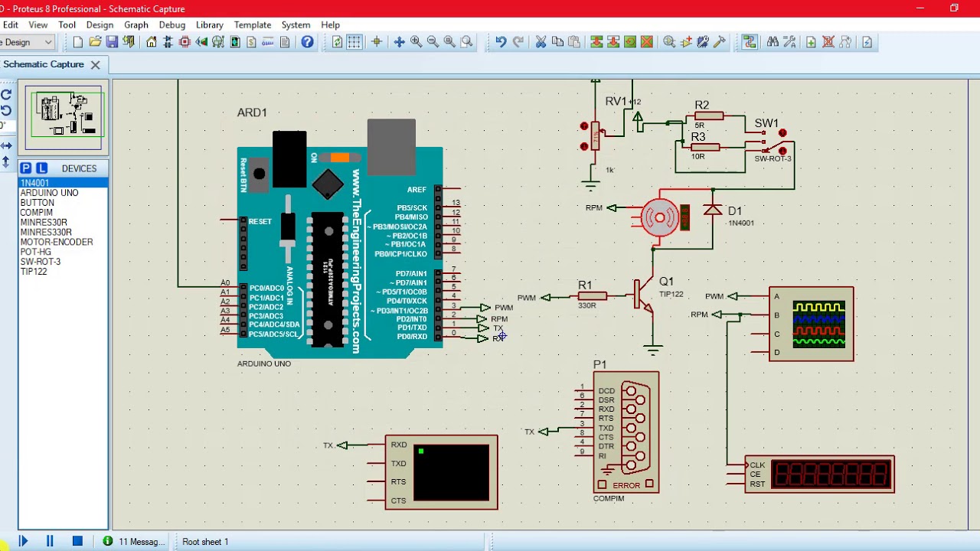The image size is (980, 551).
Task: Open the Edit menu
Action: pos(11,24)
